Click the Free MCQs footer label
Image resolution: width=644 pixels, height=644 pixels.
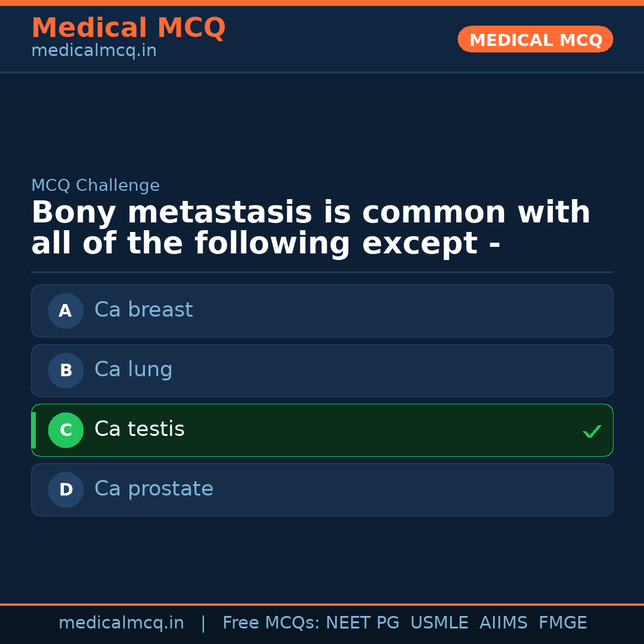tap(271, 623)
